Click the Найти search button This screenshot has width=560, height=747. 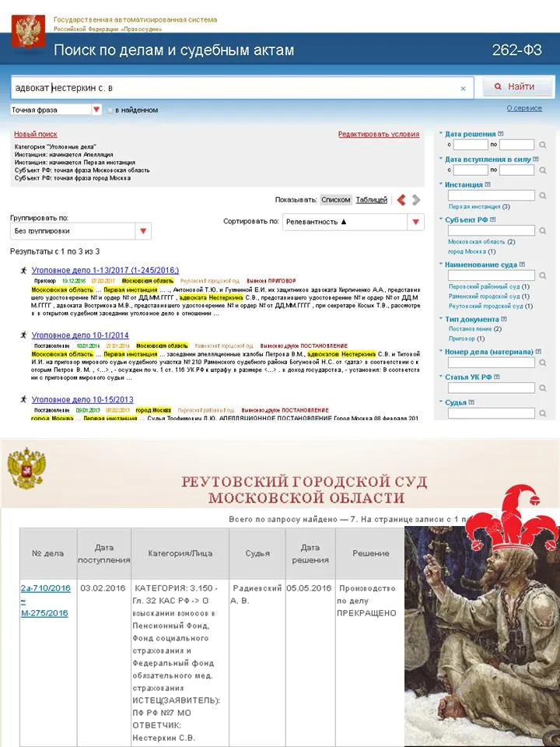point(518,86)
